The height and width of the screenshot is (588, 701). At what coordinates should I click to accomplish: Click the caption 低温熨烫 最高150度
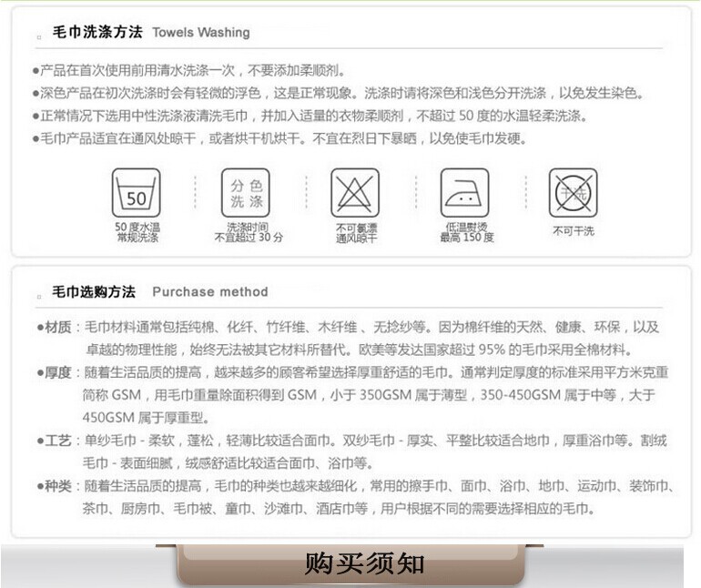[x=467, y=232]
